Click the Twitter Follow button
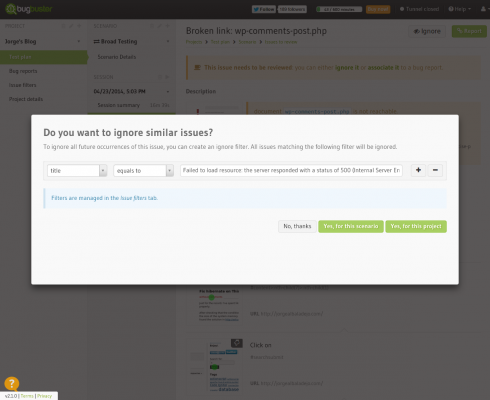This screenshot has width=490, height=400. [264, 9]
